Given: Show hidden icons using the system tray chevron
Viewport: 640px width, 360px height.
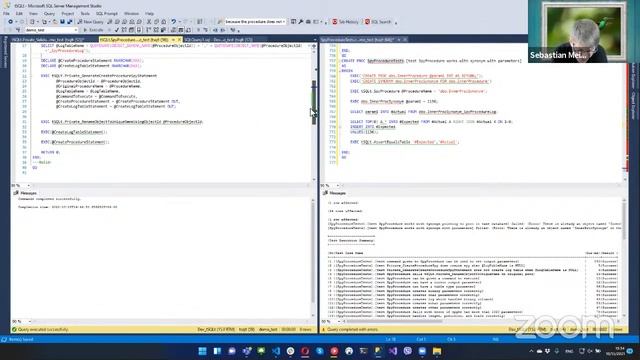Looking at the screenshot, I should (x=531, y=351).
